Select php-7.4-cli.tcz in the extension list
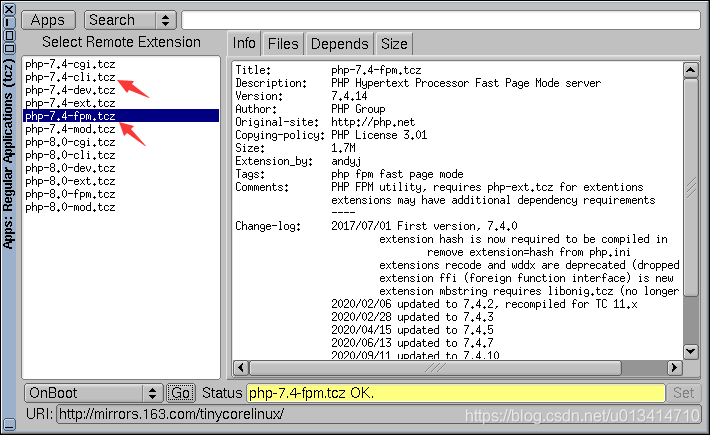The width and height of the screenshot is (710, 435). pyautogui.click(x=70, y=77)
